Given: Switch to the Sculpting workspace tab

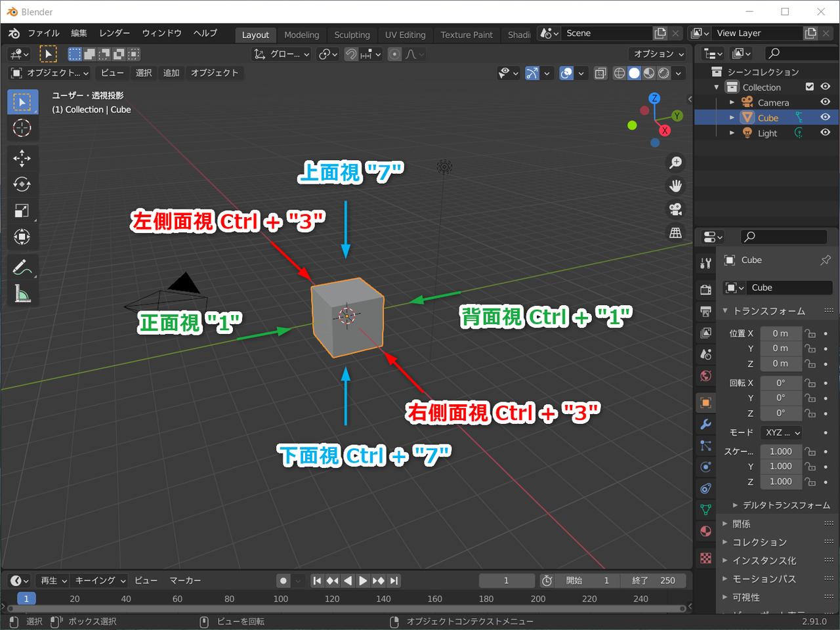Looking at the screenshot, I should click(x=352, y=35).
